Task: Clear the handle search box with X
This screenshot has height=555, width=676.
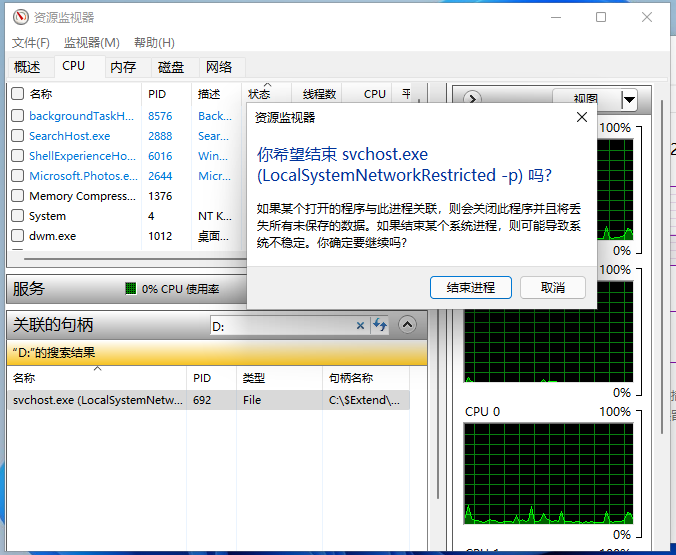Action: [360, 325]
